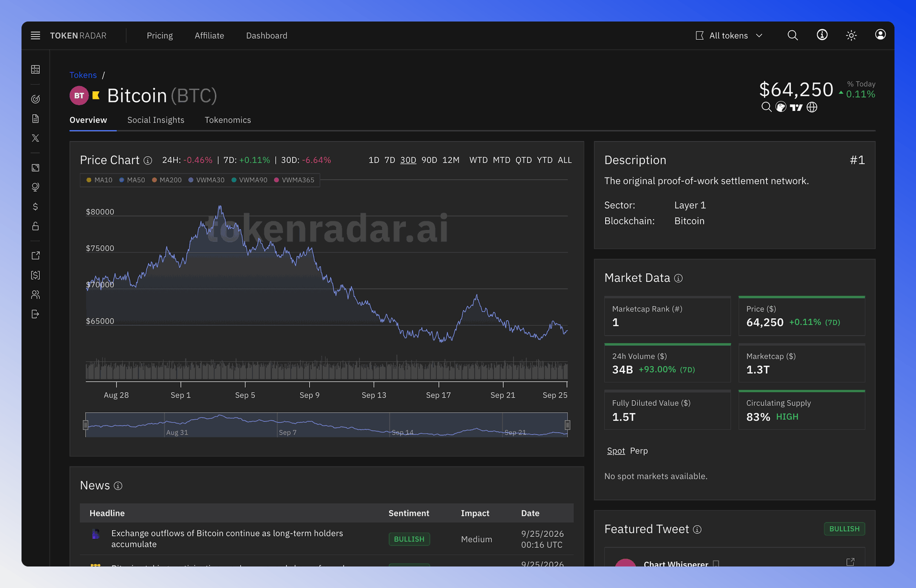
Task: Follow the Tokens breadcrumb link
Action: [x=83, y=75]
